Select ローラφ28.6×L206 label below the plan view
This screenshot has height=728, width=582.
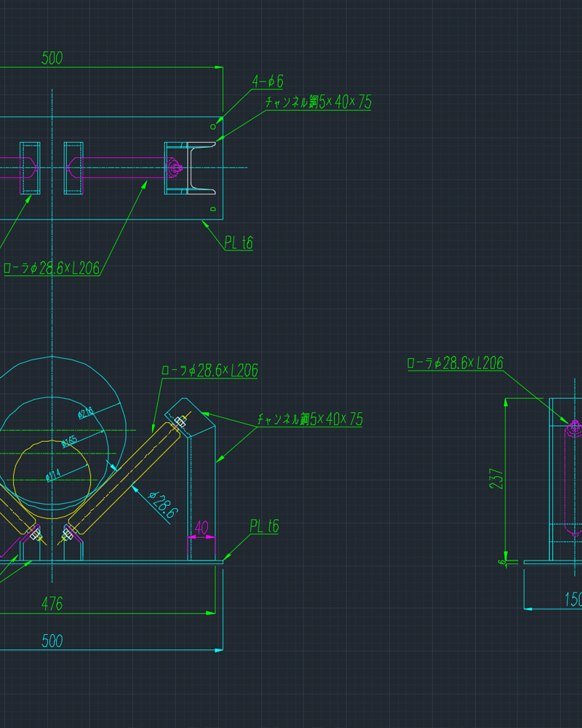[52, 268]
